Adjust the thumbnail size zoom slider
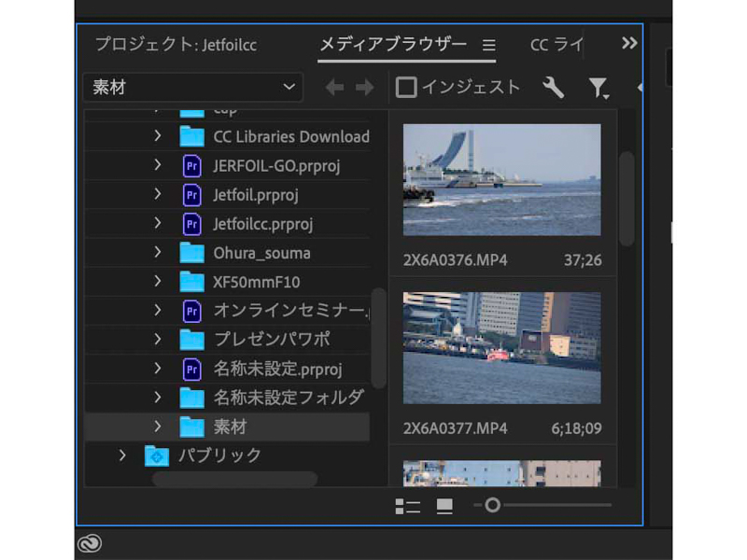 [x=492, y=506]
